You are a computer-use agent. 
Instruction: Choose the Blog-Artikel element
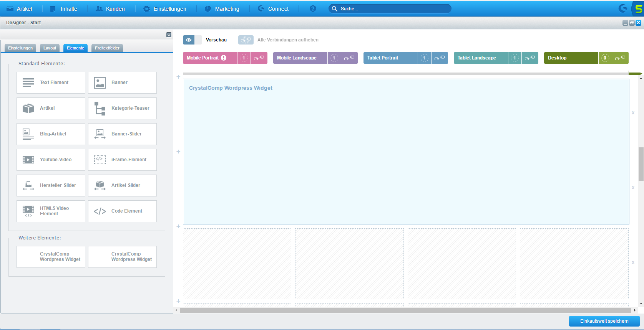click(x=51, y=134)
